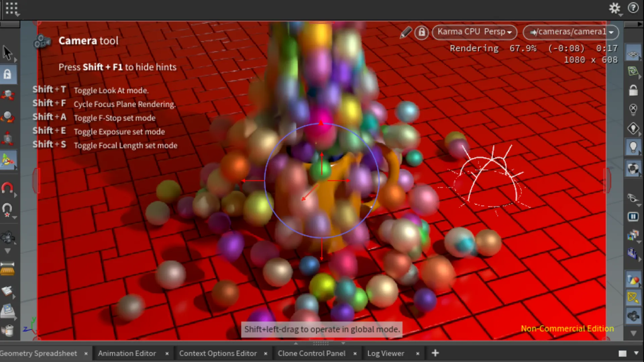This screenshot has width=644, height=362.
Task: Toggle camera lock next to Karma CPU
Action: [422, 33]
